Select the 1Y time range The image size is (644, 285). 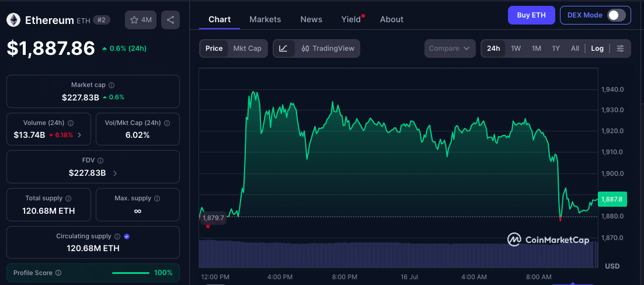pos(556,48)
